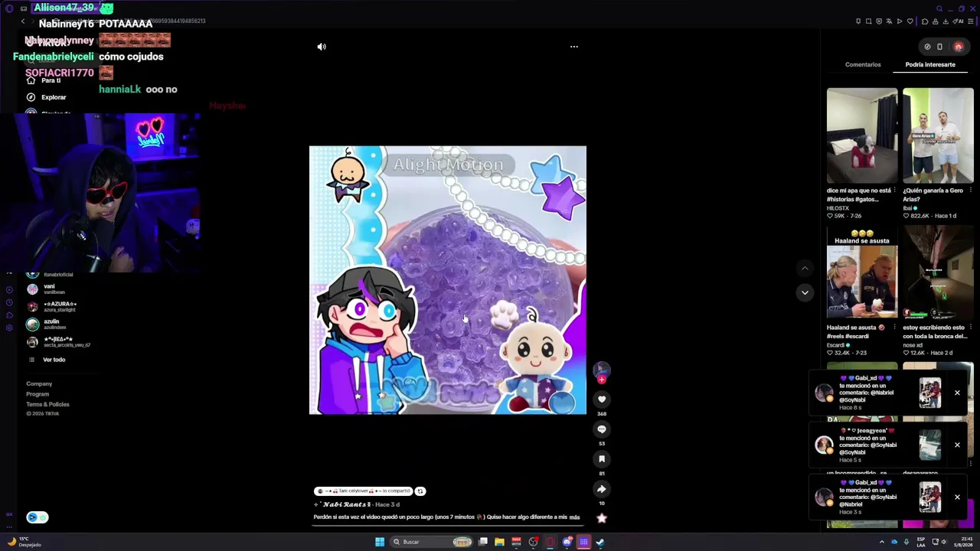
Task: Click the toolbar play icon
Action: (x=900, y=21)
